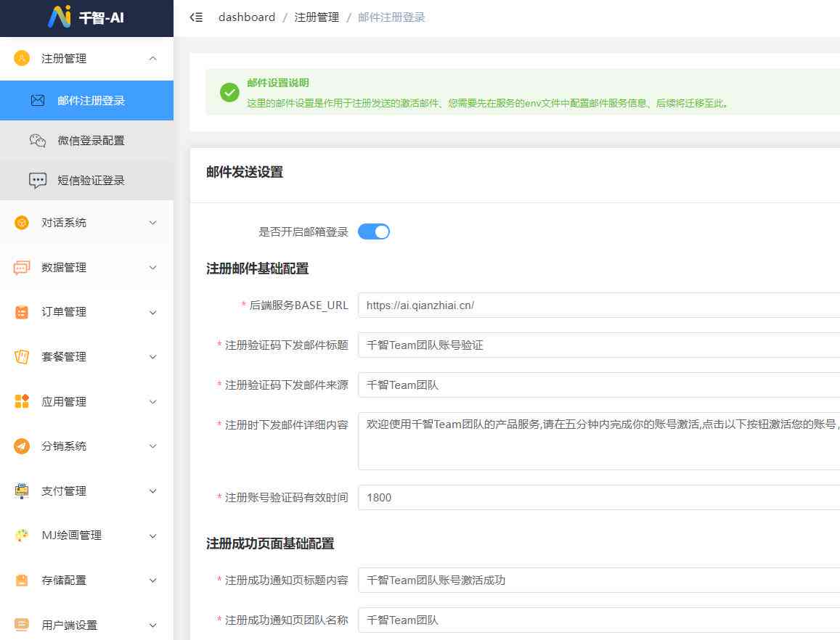Expand the 分销系统 chevron

[x=152, y=446]
